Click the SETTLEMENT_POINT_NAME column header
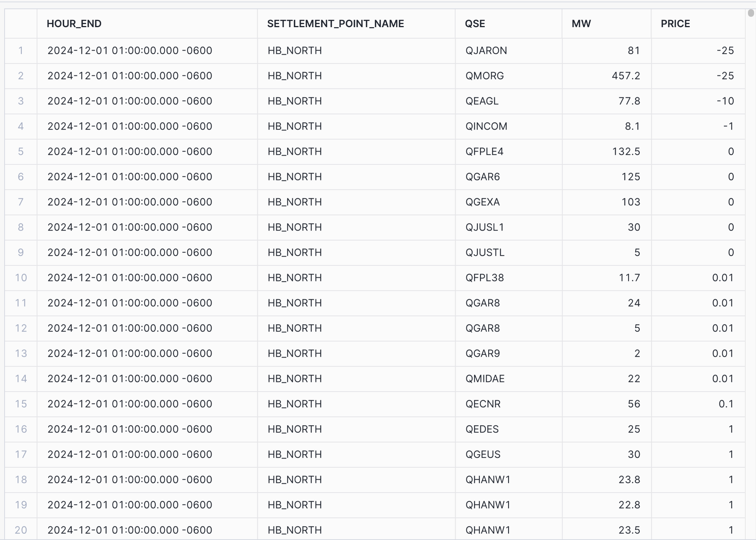This screenshot has height=540, width=756. [335, 24]
